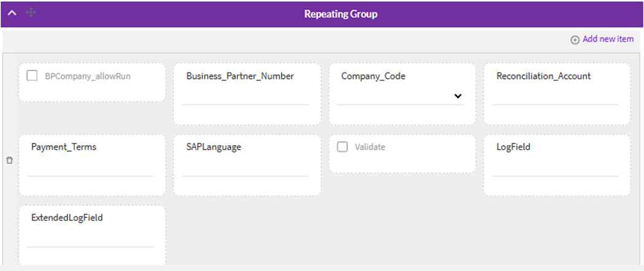Open the Company_Code dropdown arrow

point(458,96)
